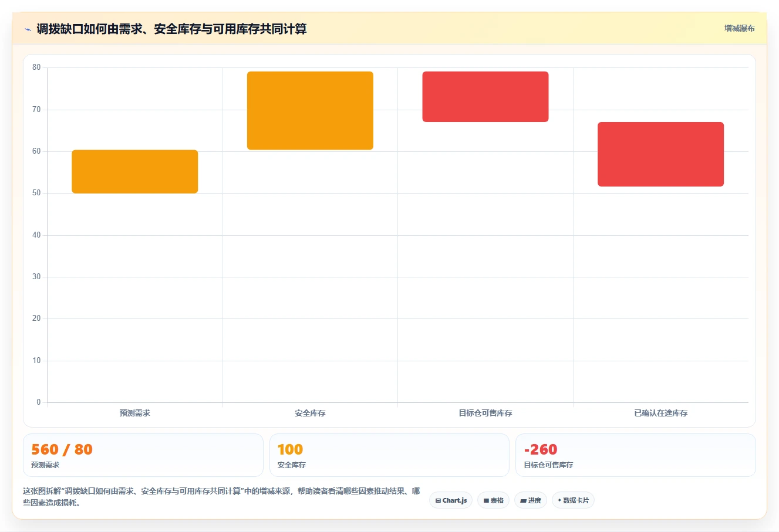
Task: Click the description paragraph starting 这张图拆解
Action: click(221, 497)
